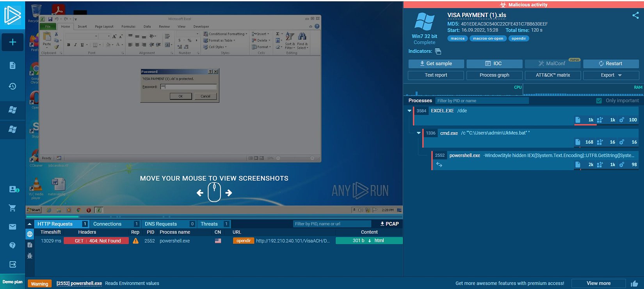
Task: Select the files view icon below the globe
Action: [x=30, y=245]
